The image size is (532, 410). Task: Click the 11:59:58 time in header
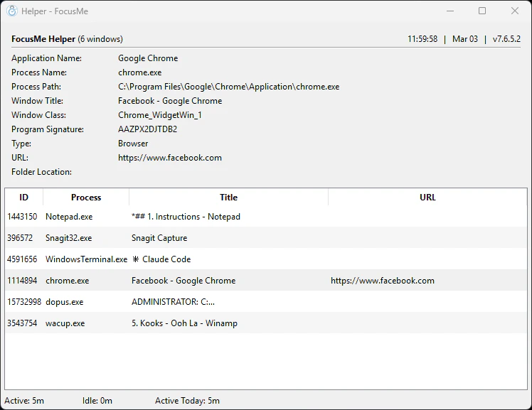point(422,39)
